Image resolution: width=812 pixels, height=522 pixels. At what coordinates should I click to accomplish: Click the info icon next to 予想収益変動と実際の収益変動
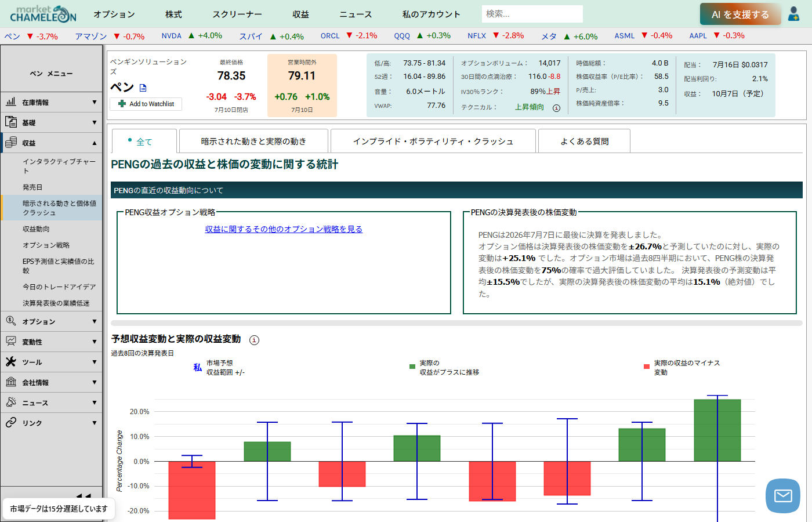click(254, 340)
